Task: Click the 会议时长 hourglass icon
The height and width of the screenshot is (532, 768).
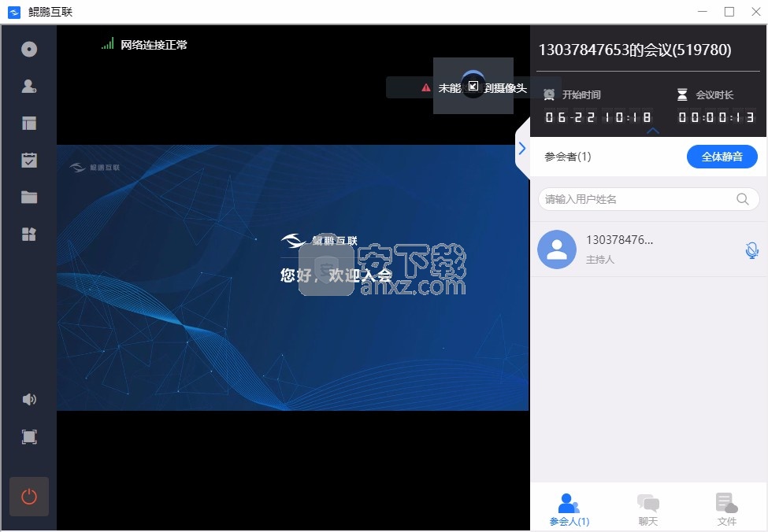Action: 682,94
